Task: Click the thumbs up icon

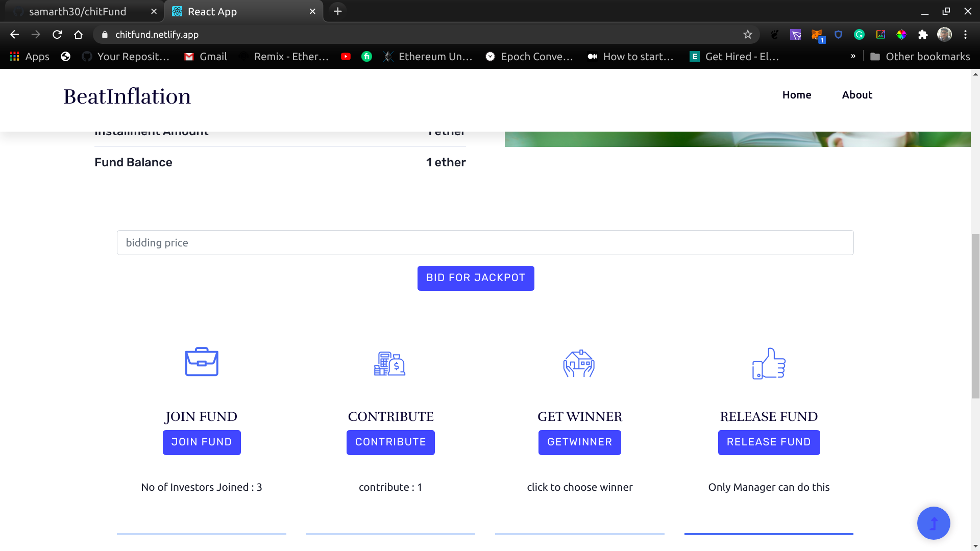Action: click(769, 363)
